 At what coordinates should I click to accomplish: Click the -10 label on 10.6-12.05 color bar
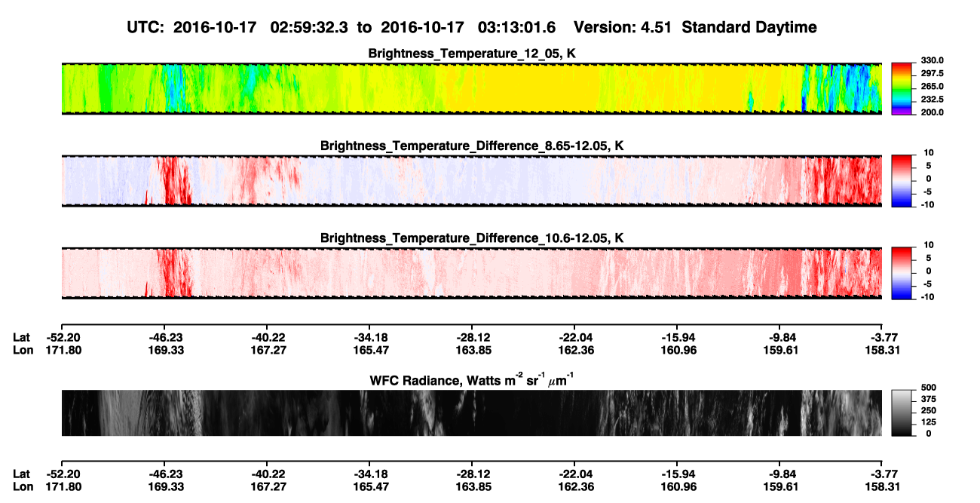[927, 296]
